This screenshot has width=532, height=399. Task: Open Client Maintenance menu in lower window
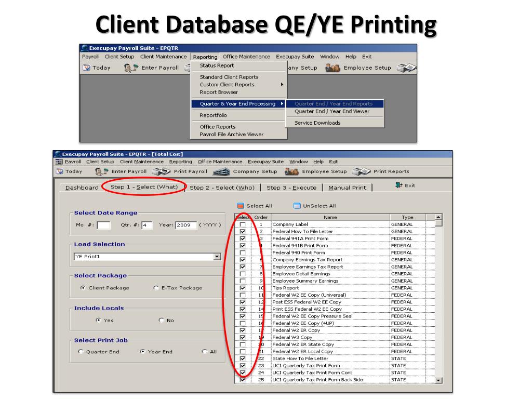tap(141, 162)
